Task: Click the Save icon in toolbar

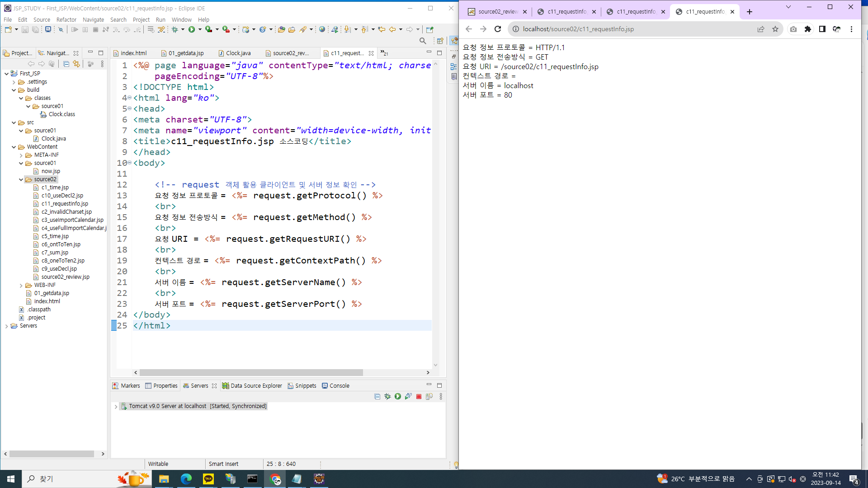Action: coord(25,29)
